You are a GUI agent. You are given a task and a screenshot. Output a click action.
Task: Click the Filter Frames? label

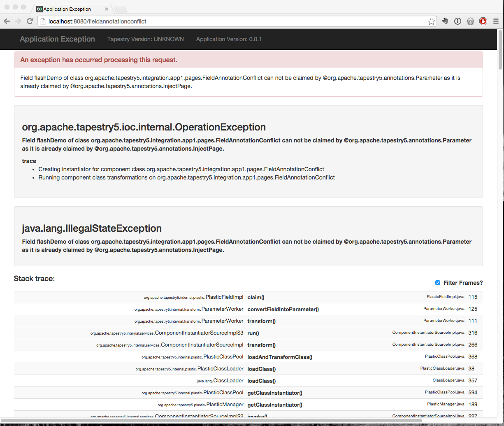tap(463, 283)
